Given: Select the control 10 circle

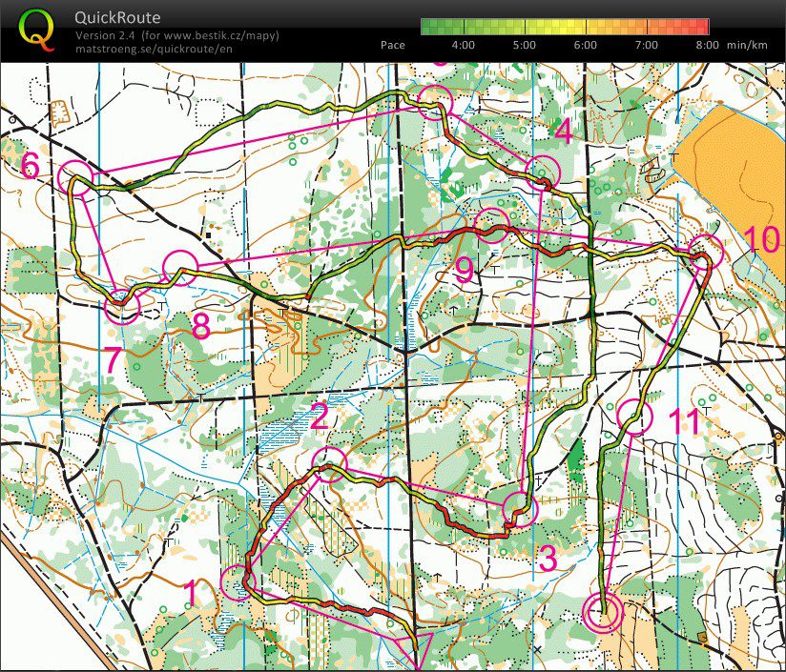Looking at the screenshot, I should pos(706,252).
